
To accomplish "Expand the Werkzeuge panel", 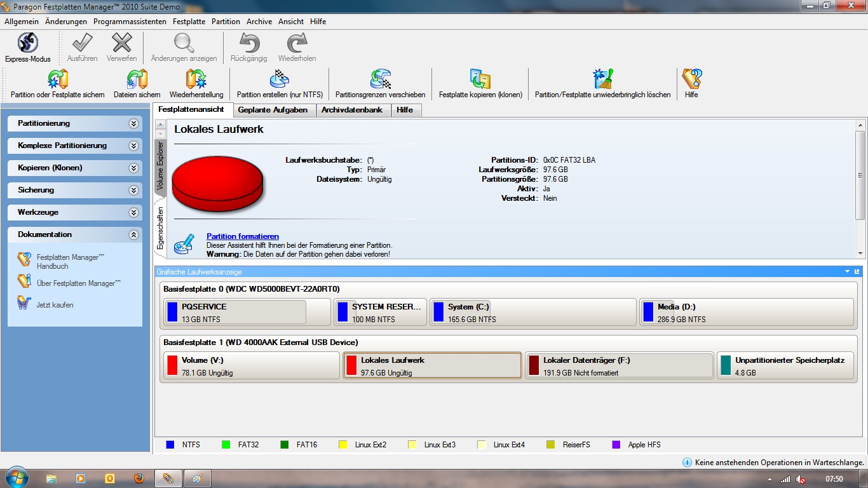I will pos(133,212).
